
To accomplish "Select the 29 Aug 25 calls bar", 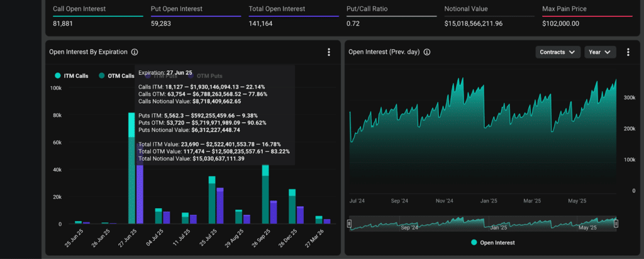I will [x=238, y=217].
